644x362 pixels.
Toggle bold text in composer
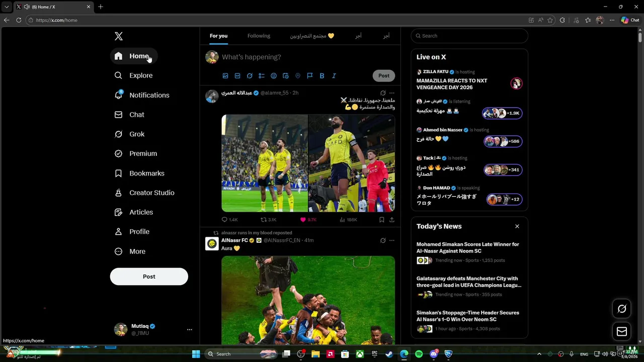[322, 75]
